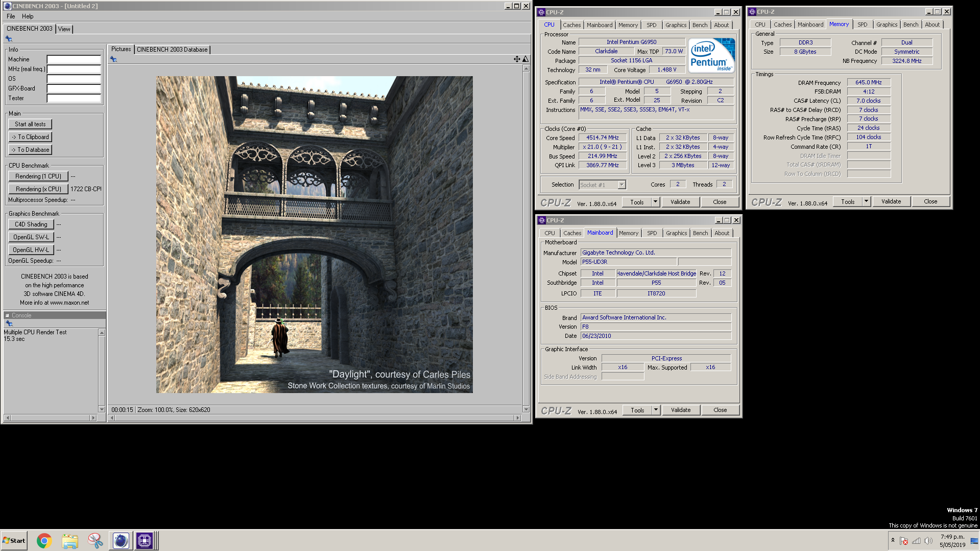Click into the MHz (real freq.) field
The image size is (980, 551).
[x=74, y=69]
